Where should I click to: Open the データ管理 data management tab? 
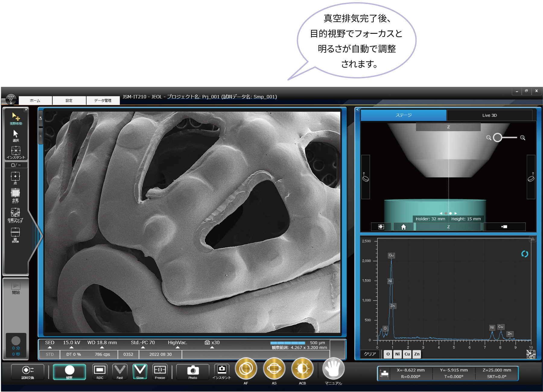[x=103, y=100]
